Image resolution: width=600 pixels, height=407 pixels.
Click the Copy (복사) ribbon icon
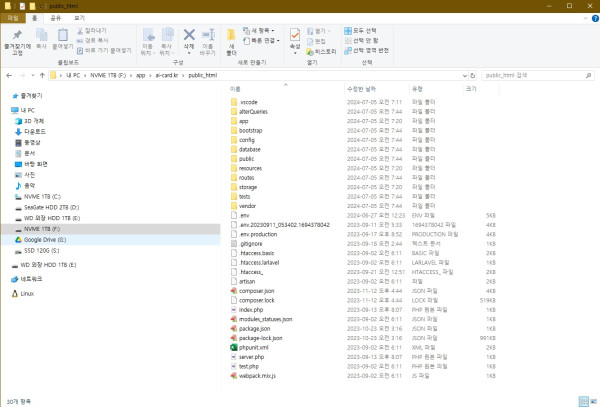click(x=41, y=35)
